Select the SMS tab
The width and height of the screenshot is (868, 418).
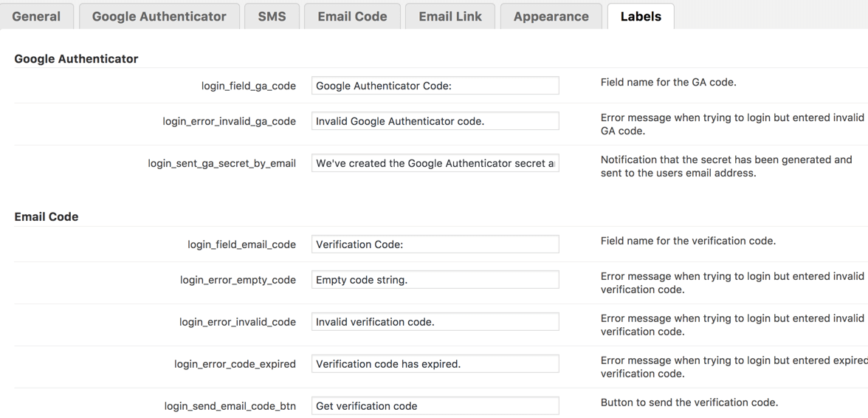tap(272, 16)
